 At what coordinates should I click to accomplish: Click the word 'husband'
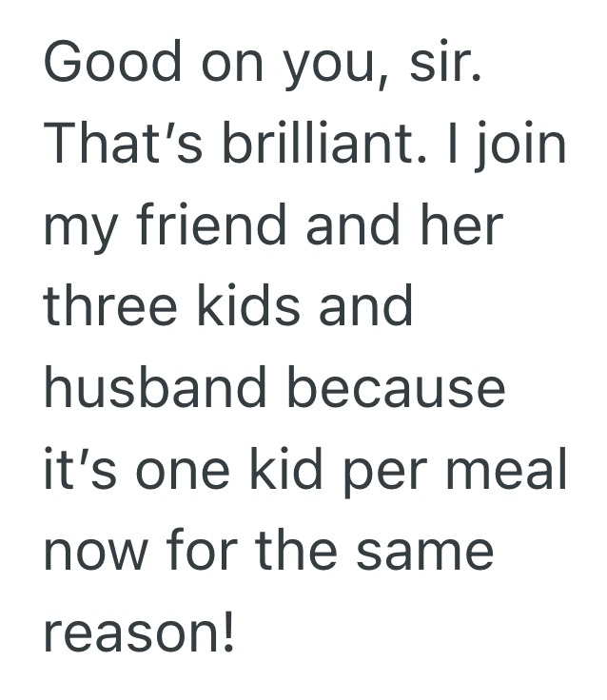click(154, 388)
